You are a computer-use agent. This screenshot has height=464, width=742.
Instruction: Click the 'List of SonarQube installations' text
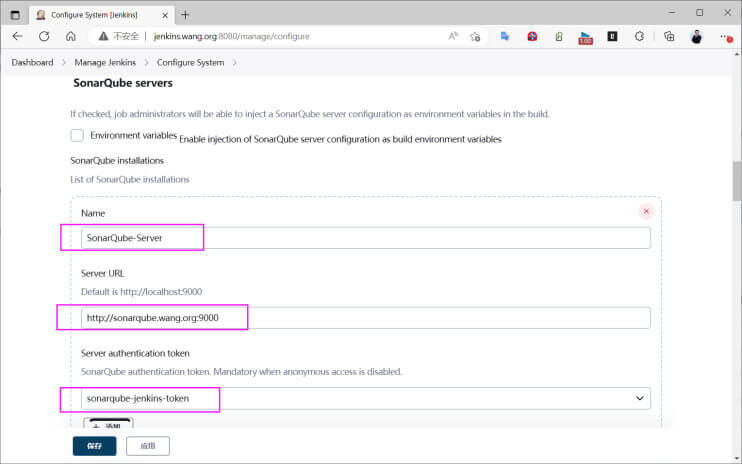pos(130,179)
